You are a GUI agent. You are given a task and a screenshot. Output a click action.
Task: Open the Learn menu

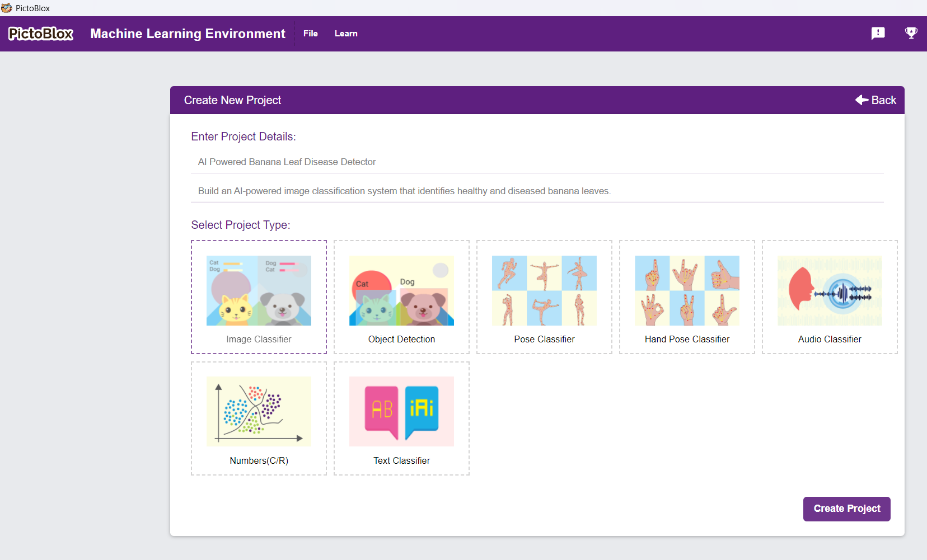(346, 34)
